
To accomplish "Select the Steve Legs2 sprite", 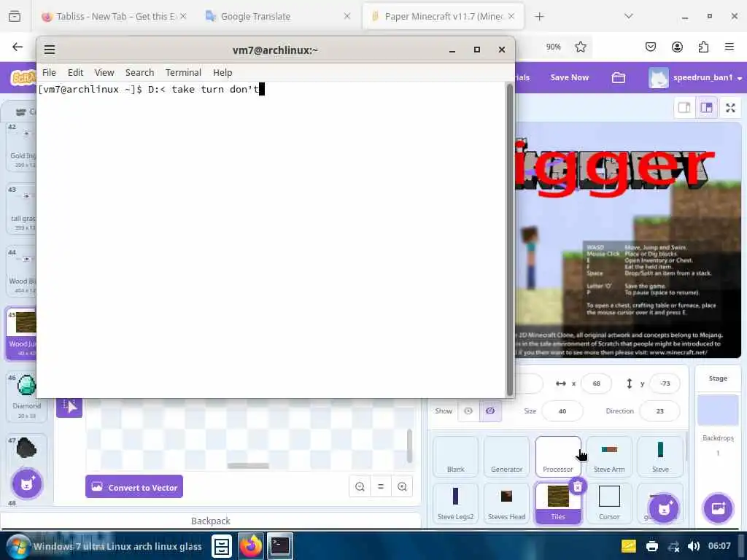I will pos(455,503).
